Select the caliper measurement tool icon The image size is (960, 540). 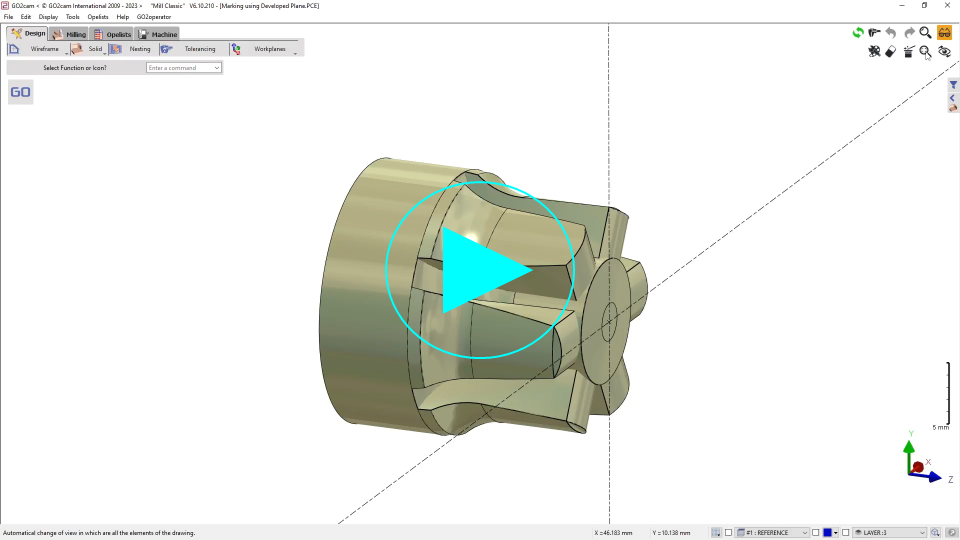coord(875,33)
